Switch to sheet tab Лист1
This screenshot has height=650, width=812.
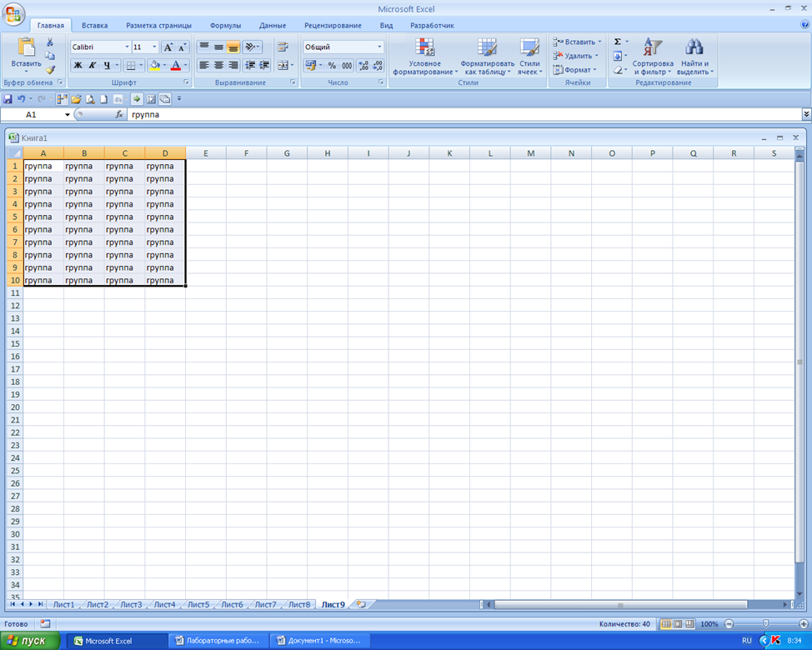(63, 604)
